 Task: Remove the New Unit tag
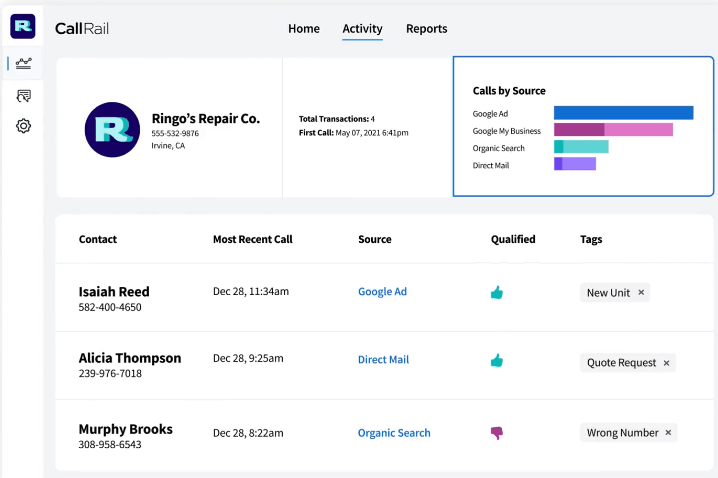coord(641,293)
